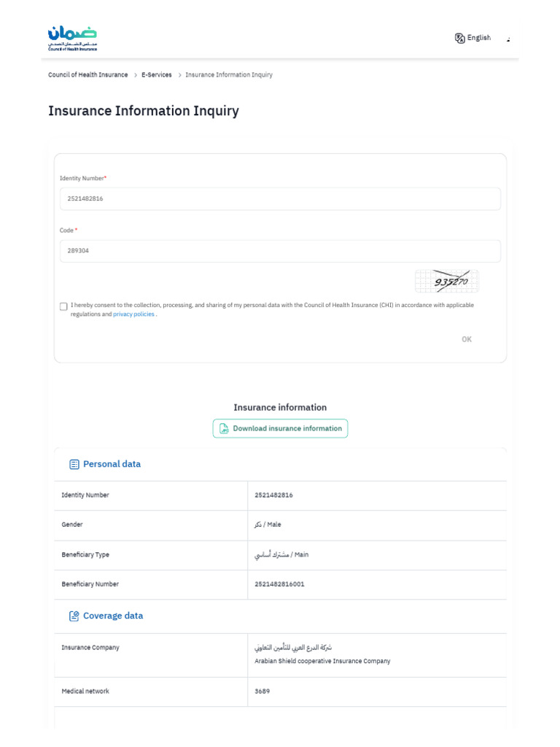Screen dimensions: 560x747
Task: Select the Gender value Male
Action: (268, 525)
